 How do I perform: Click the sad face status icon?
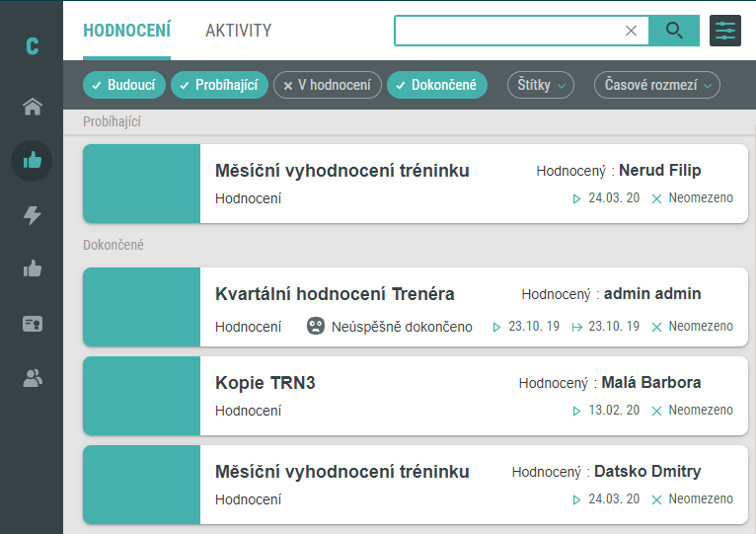(315, 326)
